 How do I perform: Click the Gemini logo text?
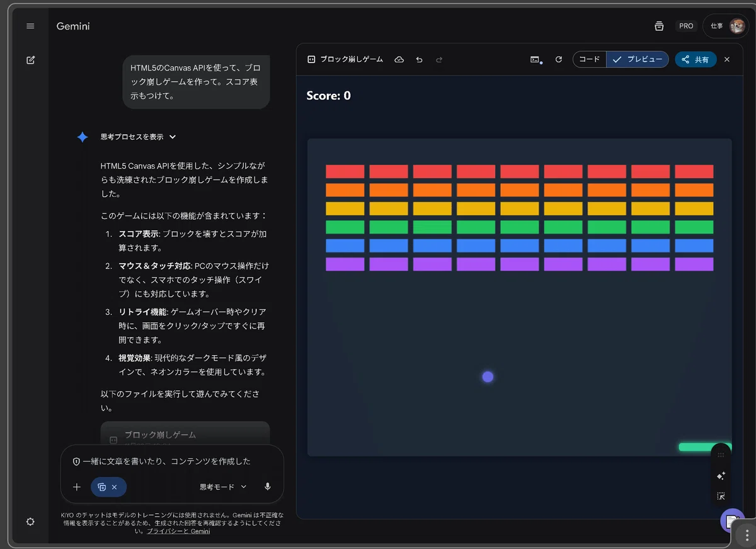[x=73, y=26]
